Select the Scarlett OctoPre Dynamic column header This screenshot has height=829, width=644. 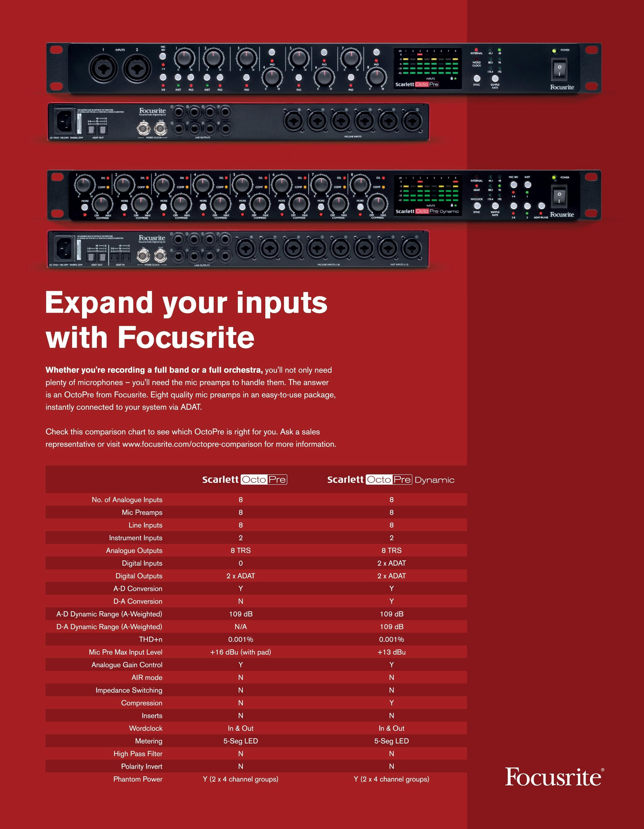[391, 479]
